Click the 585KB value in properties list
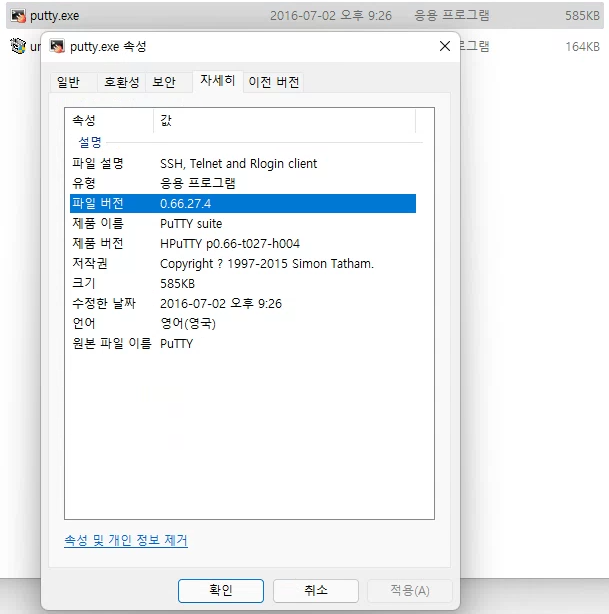 pyautogui.click(x=177, y=284)
